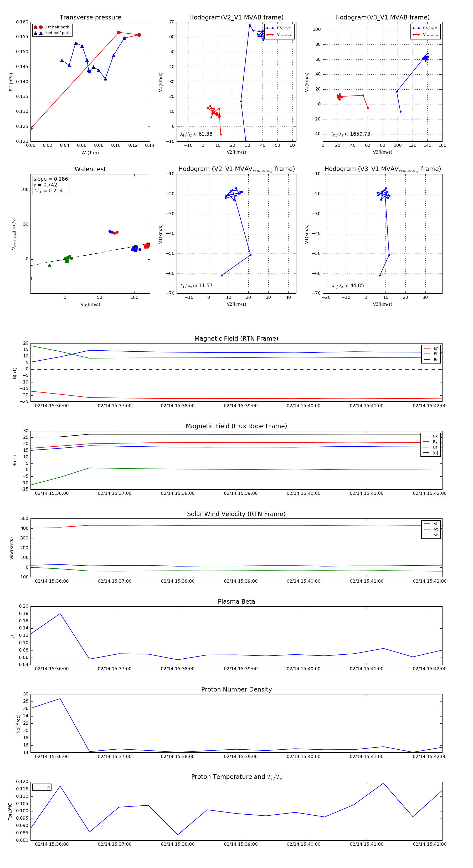This screenshot has height=868, width=473.
Task: Click the 'r = 0.742' annotation
Action: [45, 185]
